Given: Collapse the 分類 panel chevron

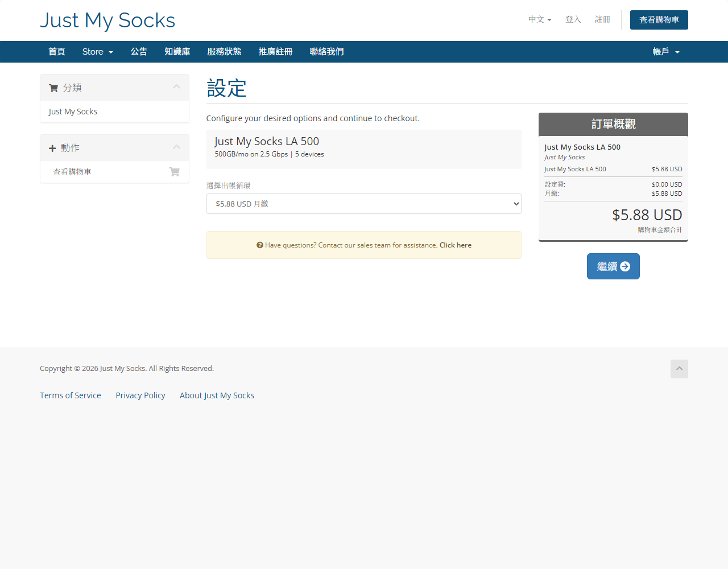Looking at the screenshot, I should [x=176, y=87].
